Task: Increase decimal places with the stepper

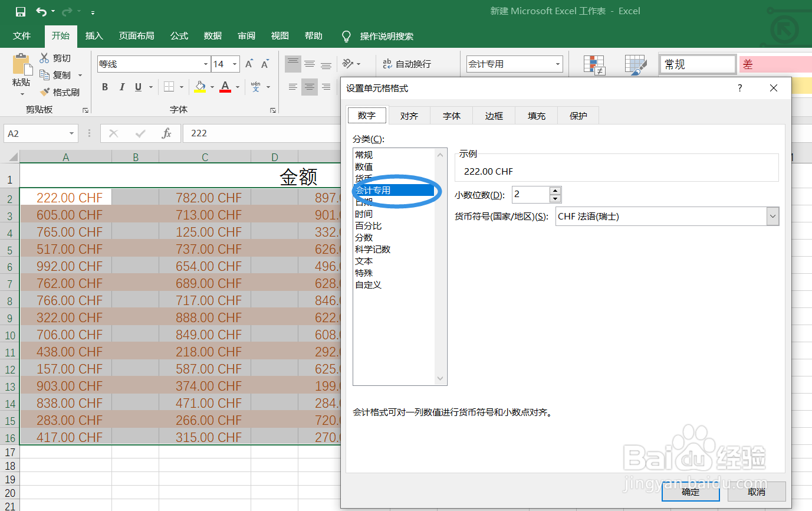Action: click(x=554, y=191)
